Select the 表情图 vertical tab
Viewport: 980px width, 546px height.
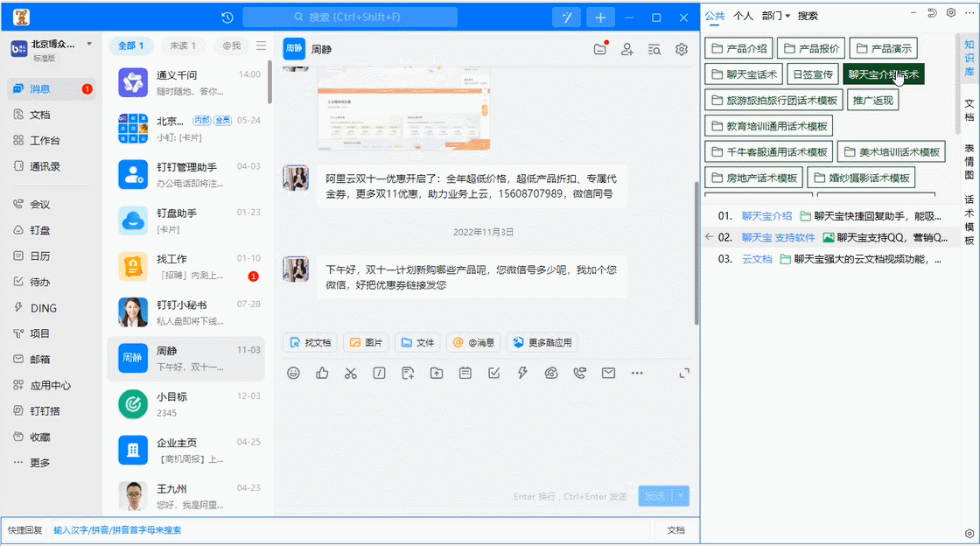pos(969,162)
